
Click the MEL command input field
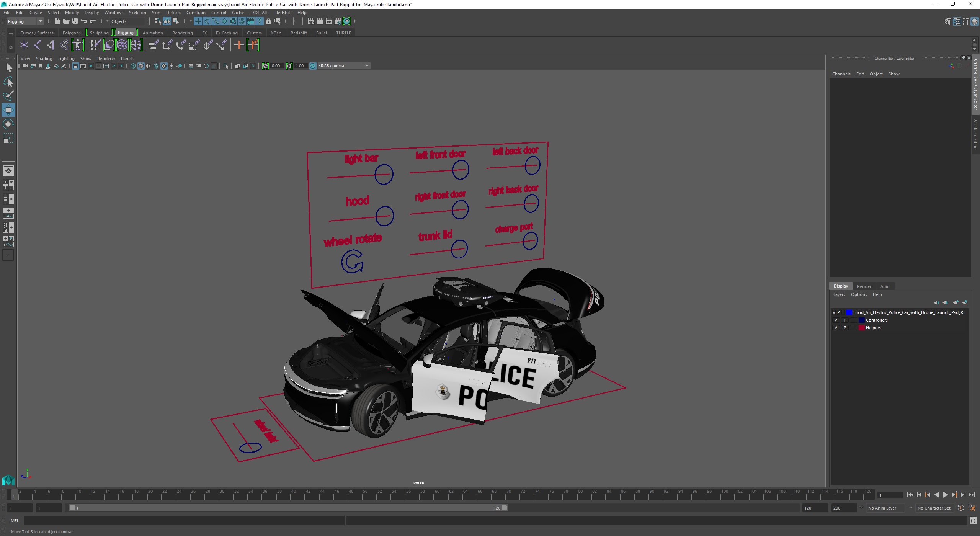click(184, 521)
